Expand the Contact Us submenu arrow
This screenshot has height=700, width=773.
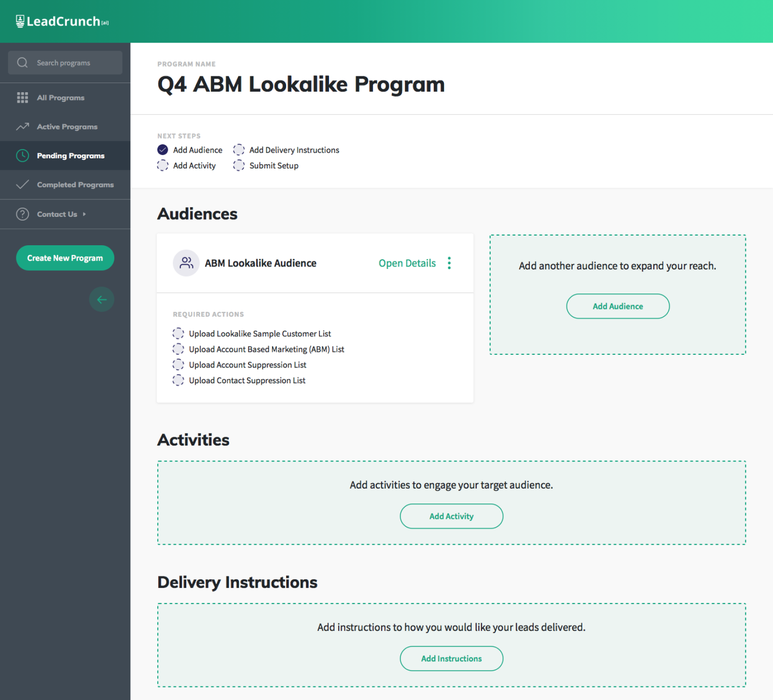coord(84,214)
